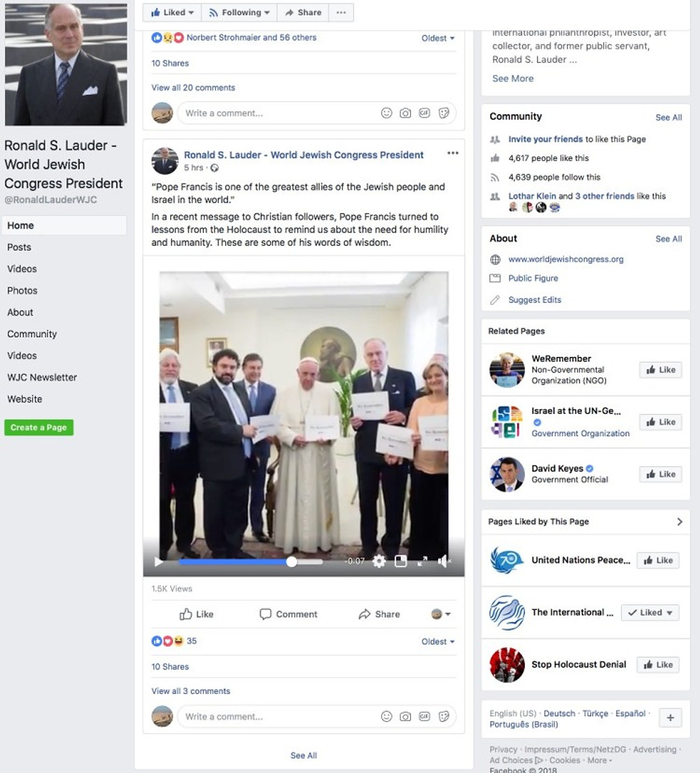Click sticker icon in bottom comment box

444,716
